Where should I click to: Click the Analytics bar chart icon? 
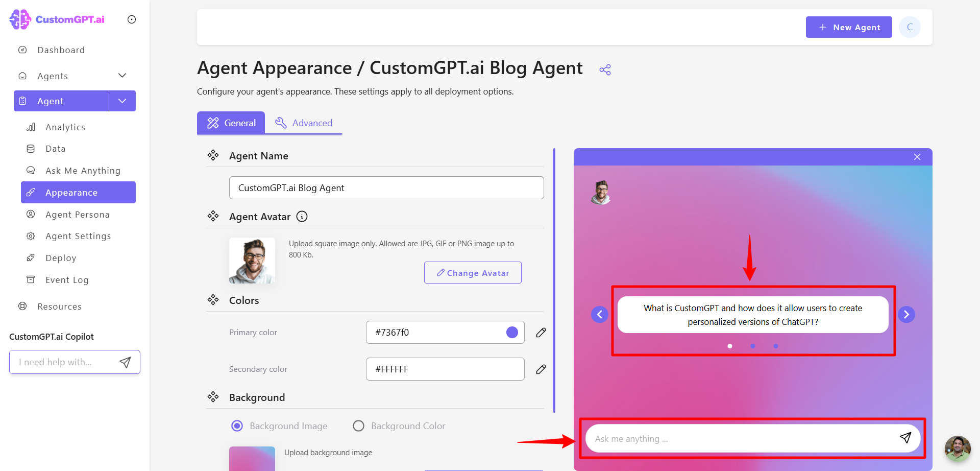tap(31, 127)
